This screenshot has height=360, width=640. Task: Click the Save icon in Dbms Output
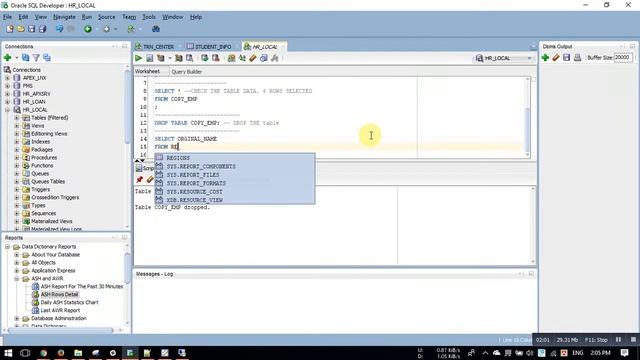[x=567, y=58]
